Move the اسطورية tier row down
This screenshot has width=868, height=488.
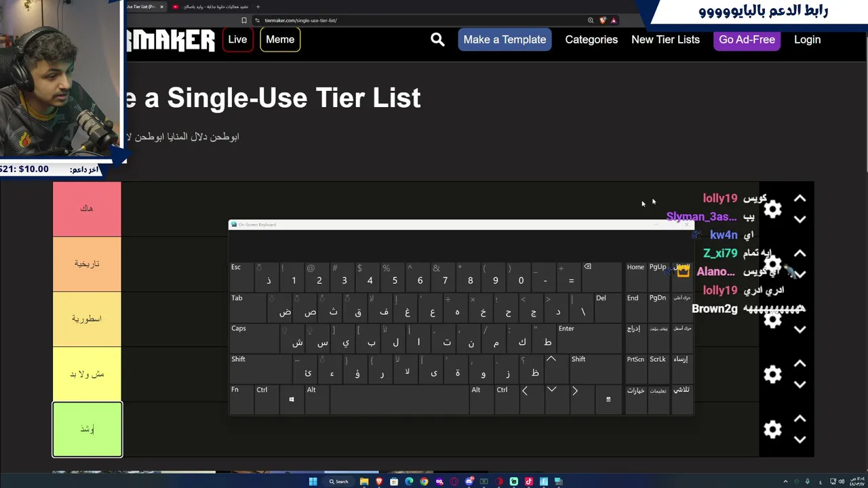coord(800,330)
